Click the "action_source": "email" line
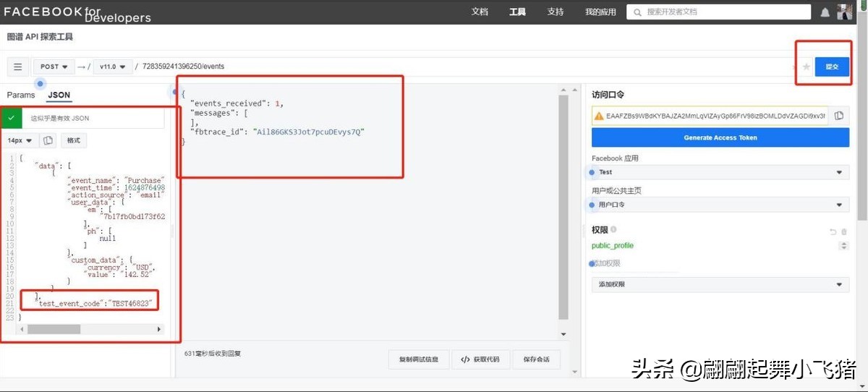The height and width of the screenshot is (392, 868). 116,194
